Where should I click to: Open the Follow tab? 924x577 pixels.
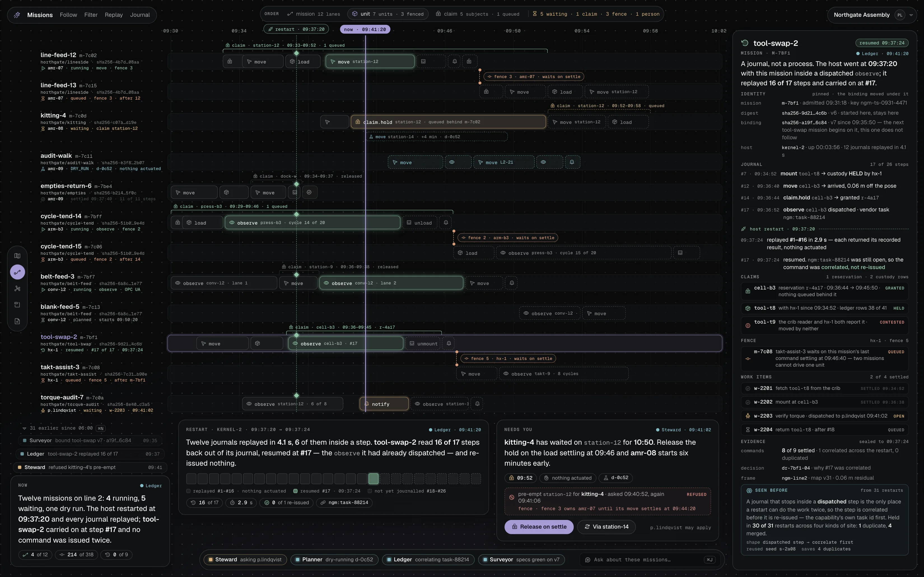[68, 15]
